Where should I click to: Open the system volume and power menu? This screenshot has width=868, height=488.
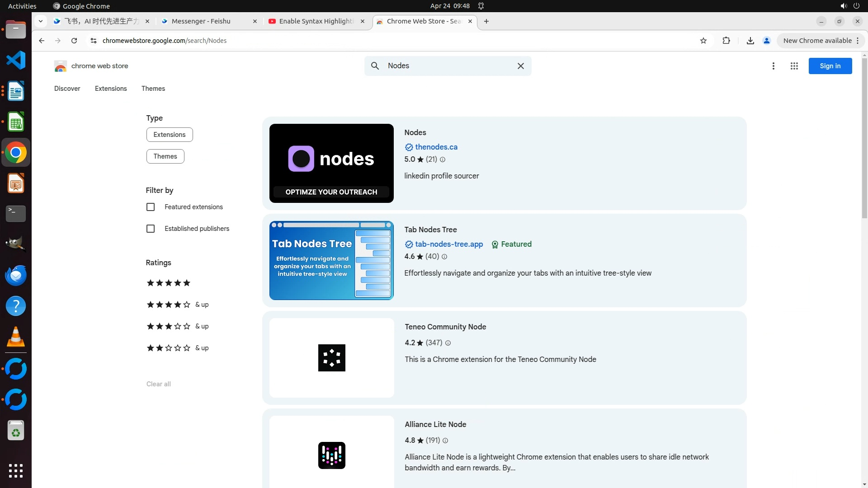pos(849,6)
